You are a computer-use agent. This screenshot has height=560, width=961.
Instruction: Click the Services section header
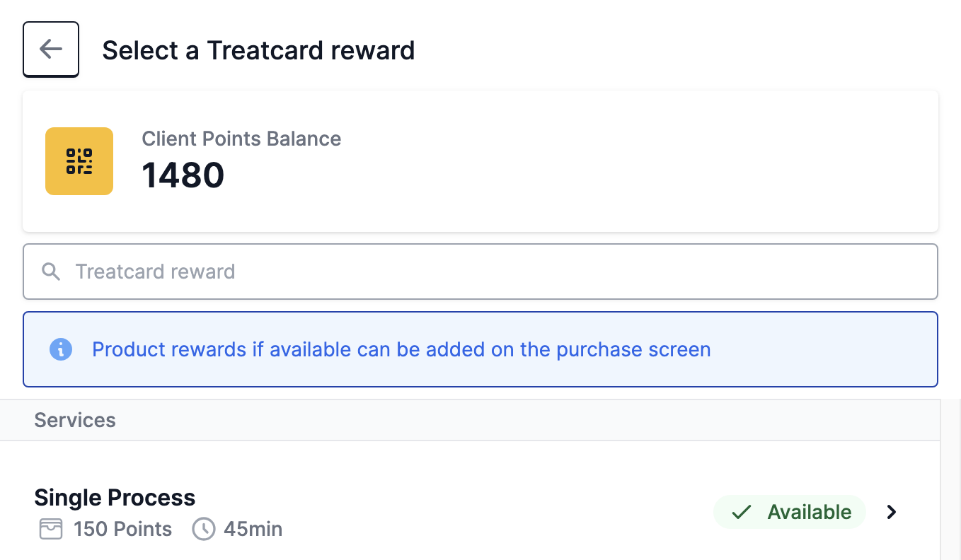coord(470,420)
